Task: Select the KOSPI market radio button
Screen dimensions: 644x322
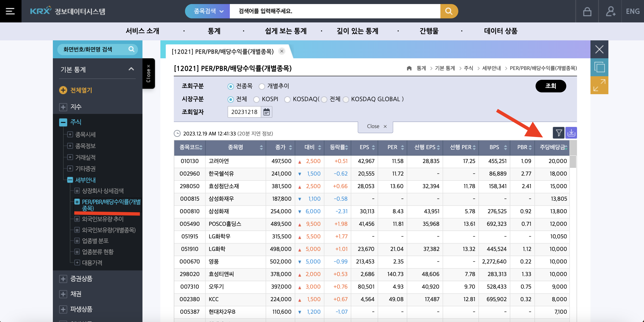Action: pyautogui.click(x=256, y=99)
